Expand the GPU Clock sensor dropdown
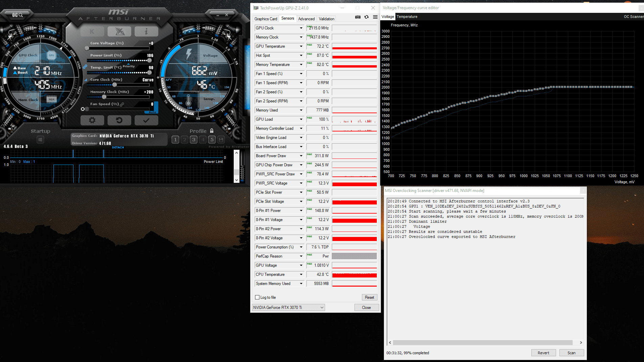Image resolution: width=644 pixels, height=362 pixels. [x=301, y=28]
